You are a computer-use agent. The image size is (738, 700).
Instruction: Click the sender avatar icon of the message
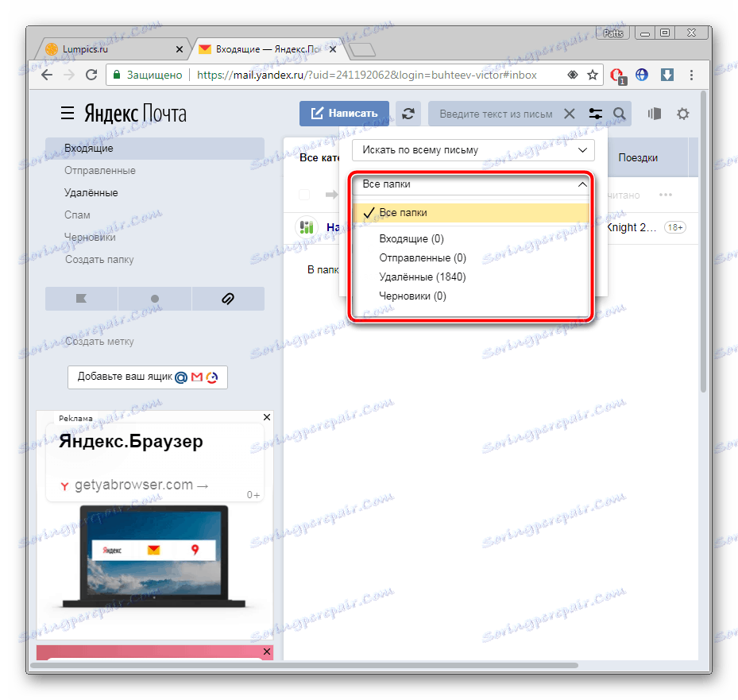307,227
